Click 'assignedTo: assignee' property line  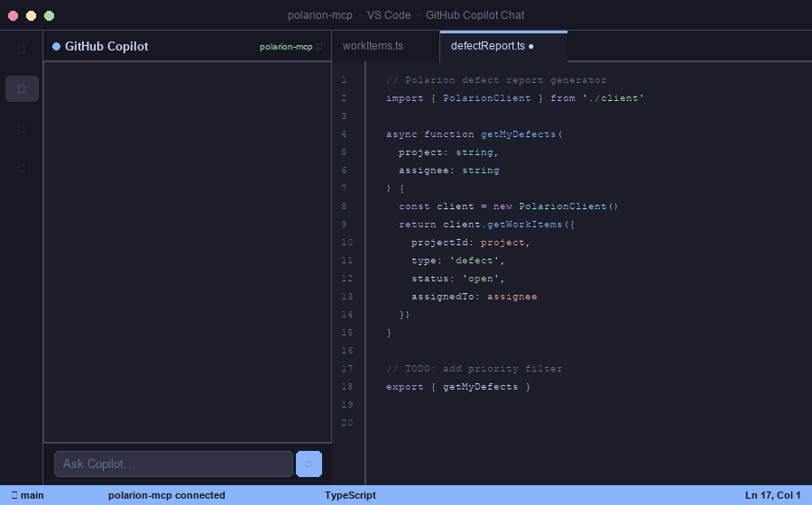pos(475,297)
